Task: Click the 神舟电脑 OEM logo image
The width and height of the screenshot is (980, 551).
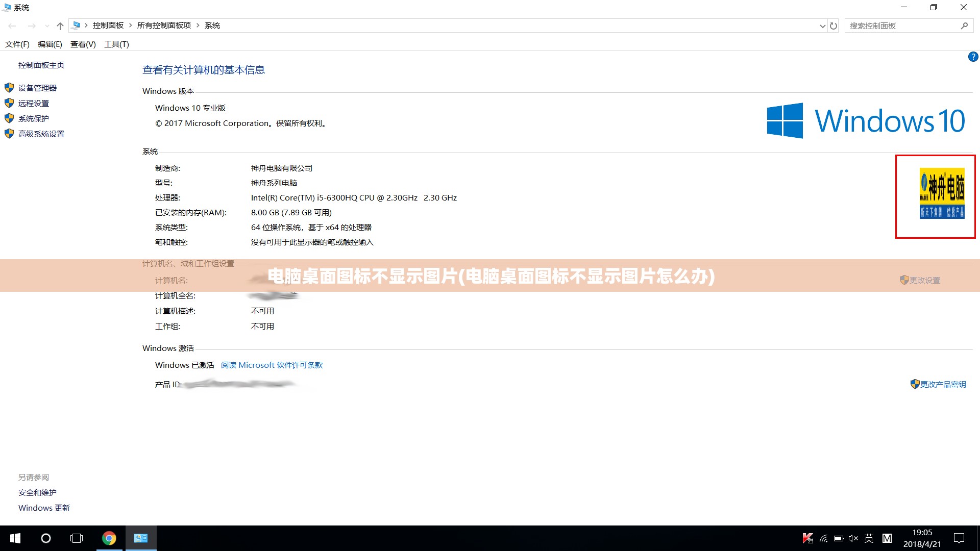Action: pos(942,193)
